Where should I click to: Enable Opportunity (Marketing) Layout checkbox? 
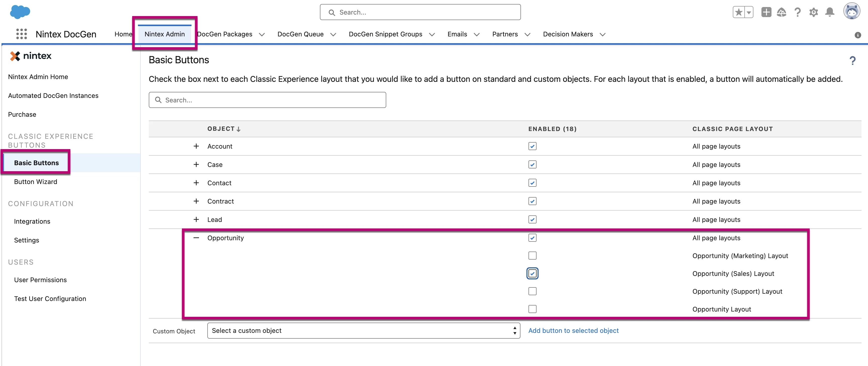[532, 256]
